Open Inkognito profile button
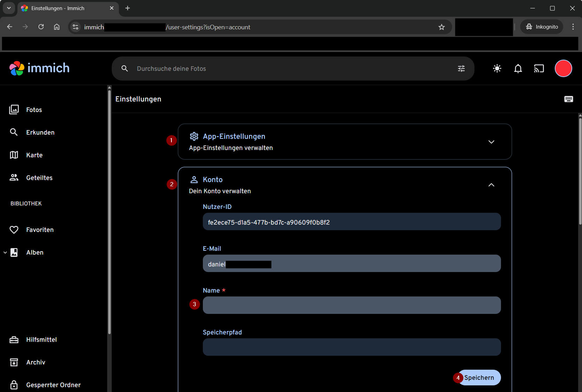 click(542, 27)
